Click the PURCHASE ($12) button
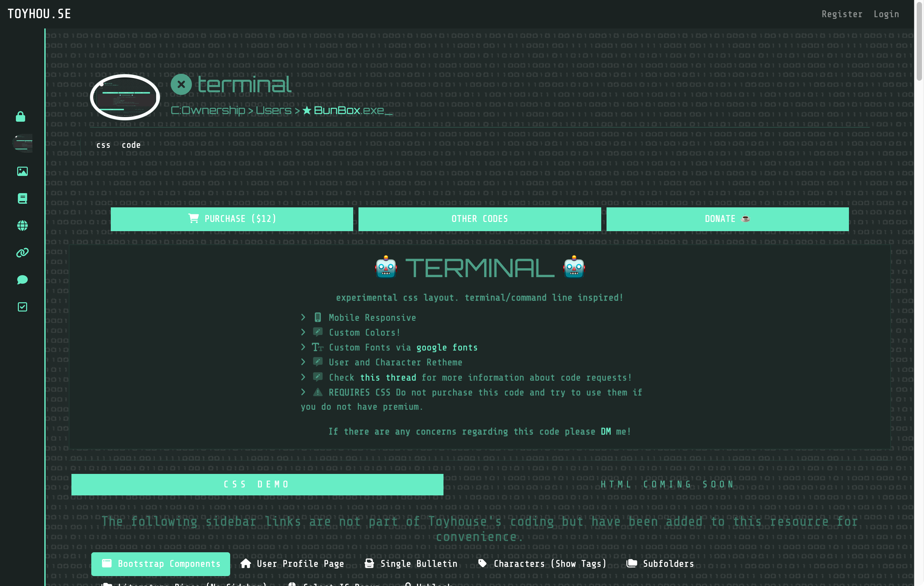 231,219
